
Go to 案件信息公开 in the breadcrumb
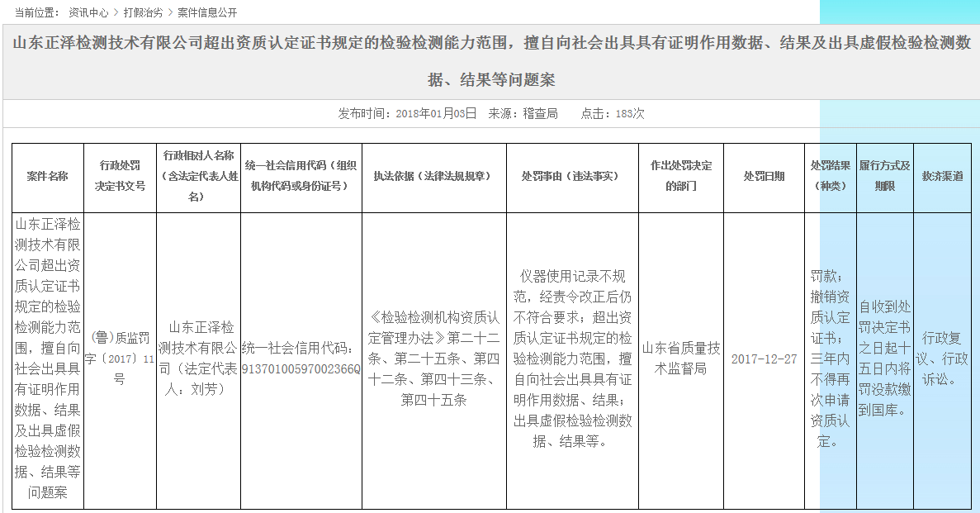[207, 13]
